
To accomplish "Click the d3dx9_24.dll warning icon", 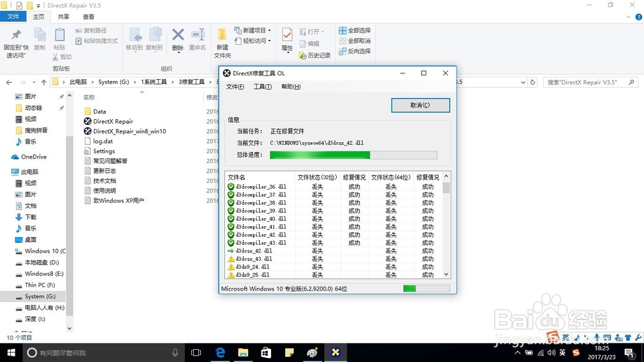I will click(x=231, y=267).
